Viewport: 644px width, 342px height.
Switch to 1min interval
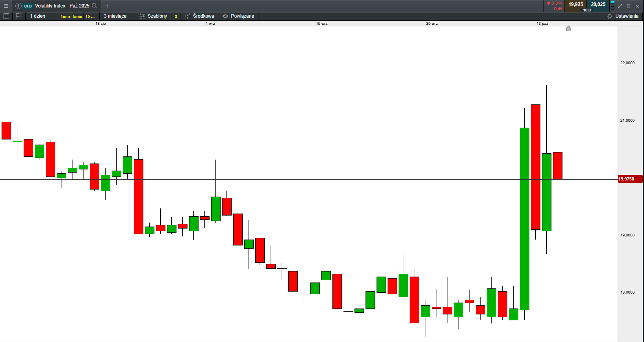point(65,16)
